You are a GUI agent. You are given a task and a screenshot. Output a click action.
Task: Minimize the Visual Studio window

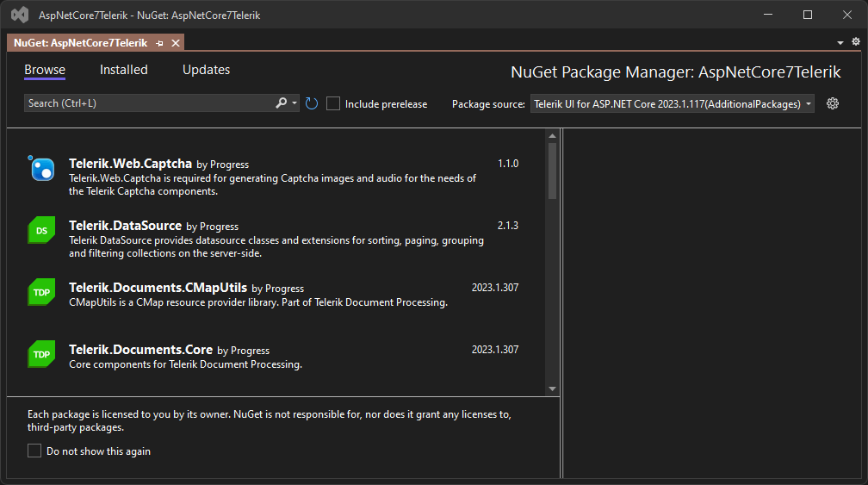tap(768, 15)
